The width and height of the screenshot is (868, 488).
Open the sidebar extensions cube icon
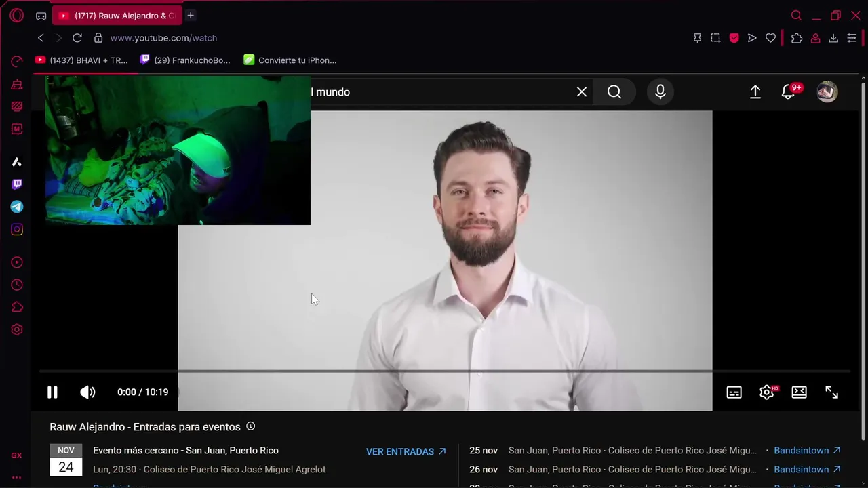tap(17, 307)
